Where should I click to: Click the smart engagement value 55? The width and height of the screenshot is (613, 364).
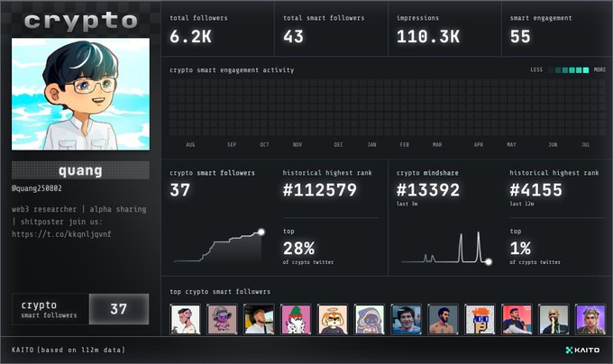(520, 37)
